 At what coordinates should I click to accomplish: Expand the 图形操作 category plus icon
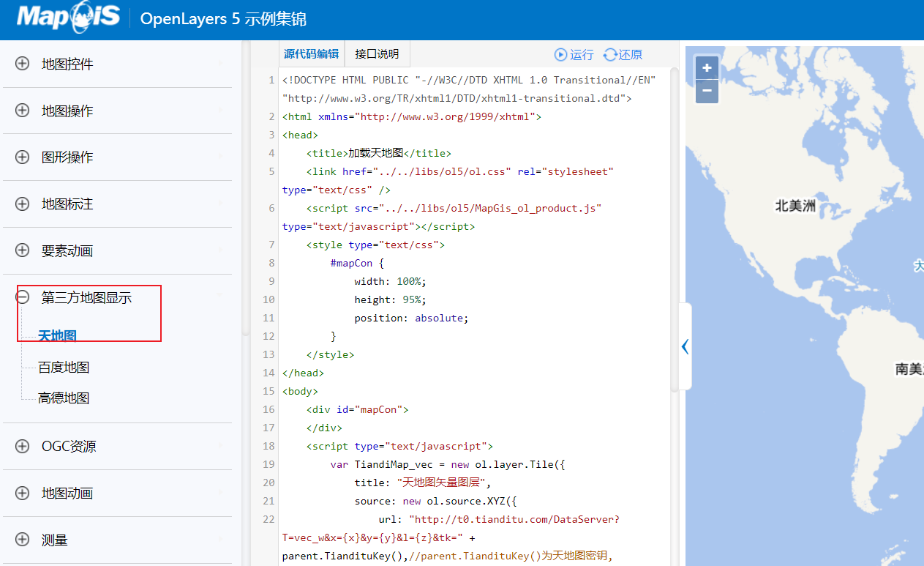(x=23, y=157)
